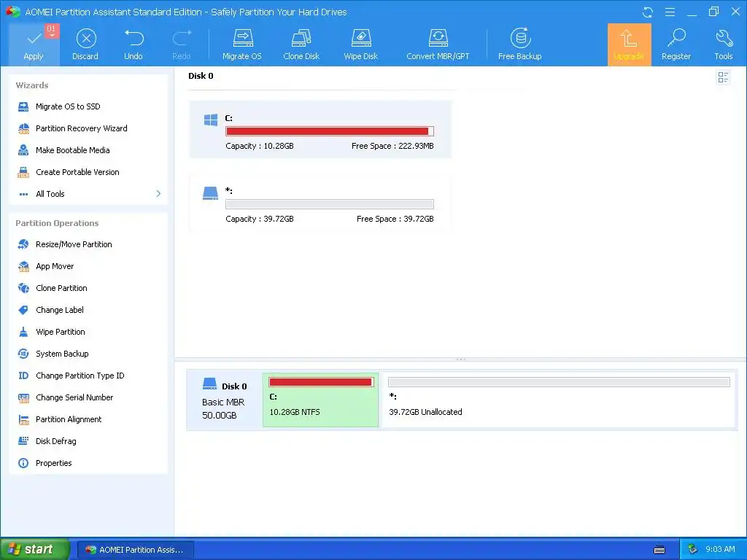Undo the last operation
747x560 pixels.
(x=133, y=44)
